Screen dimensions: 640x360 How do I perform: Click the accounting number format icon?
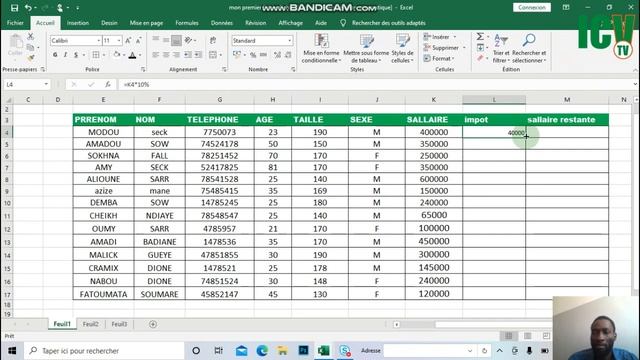tap(237, 55)
